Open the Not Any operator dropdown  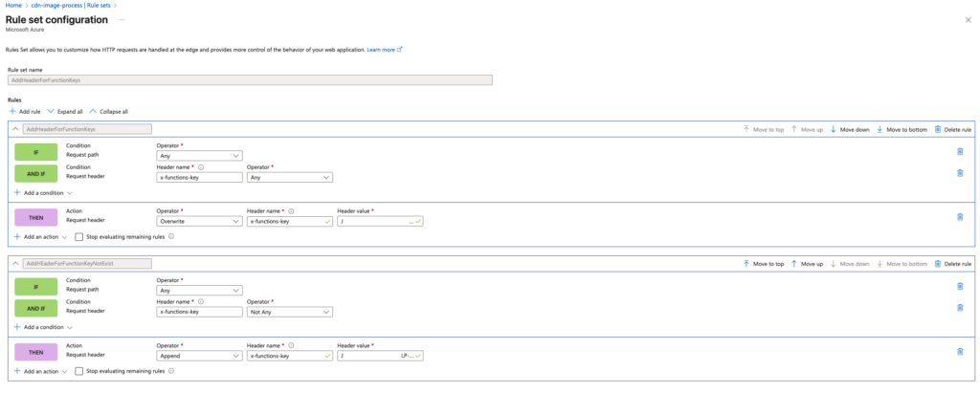click(x=289, y=311)
